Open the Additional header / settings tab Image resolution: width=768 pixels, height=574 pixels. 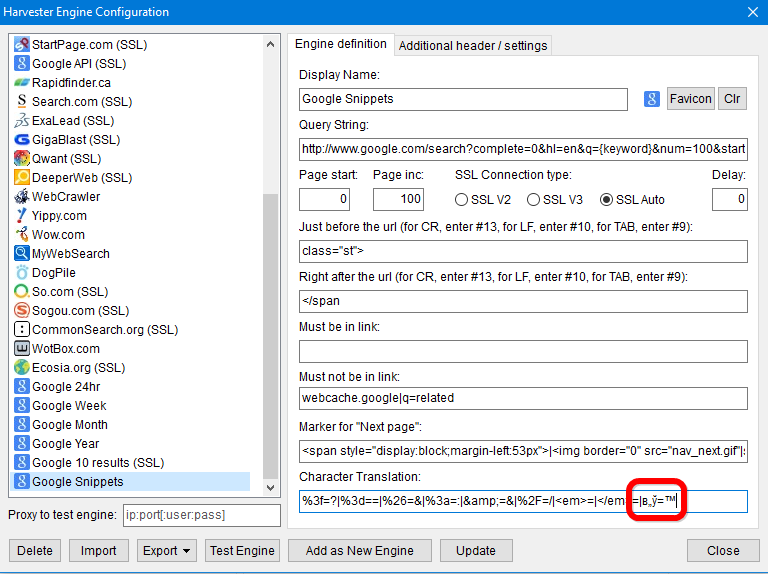pos(473,46)
